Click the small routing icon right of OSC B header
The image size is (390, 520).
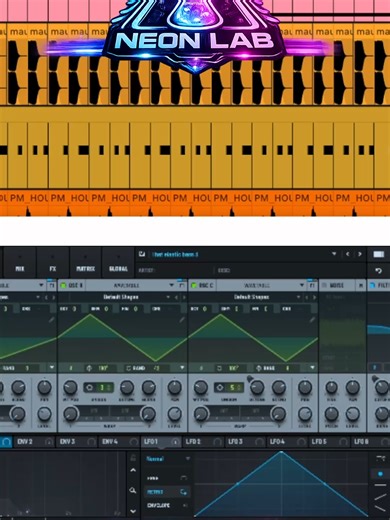[x=182, y=285]
